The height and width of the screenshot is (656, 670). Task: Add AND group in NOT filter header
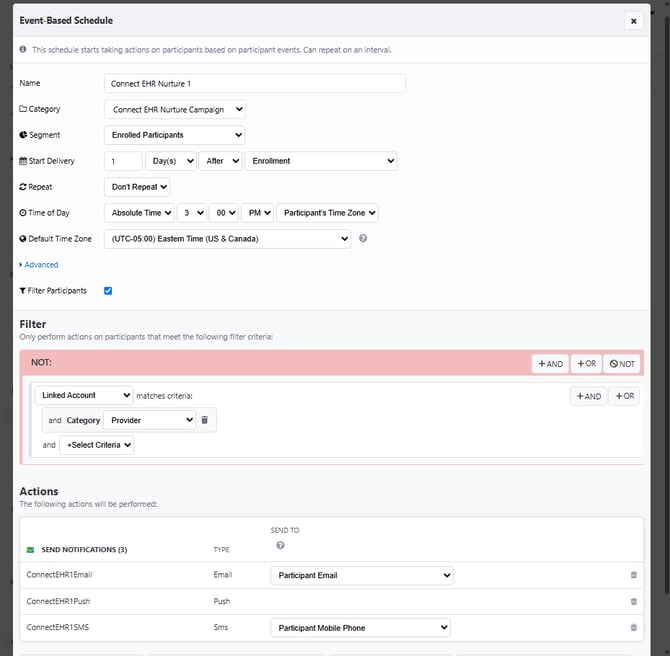550,364
